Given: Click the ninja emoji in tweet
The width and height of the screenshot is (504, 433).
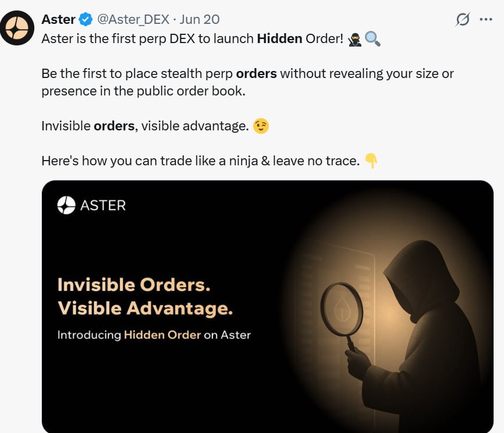Looking at the screenshot, I should click(x=354, y=40).
